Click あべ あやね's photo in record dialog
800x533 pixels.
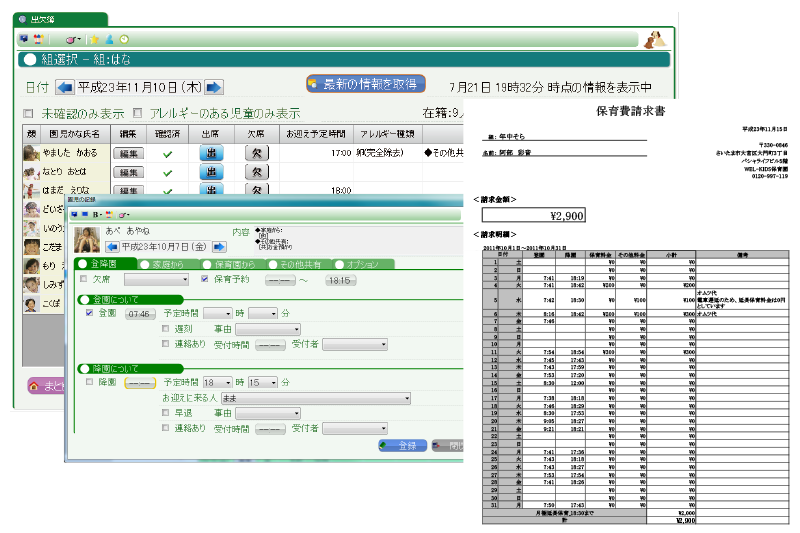(x=87, y=240)
